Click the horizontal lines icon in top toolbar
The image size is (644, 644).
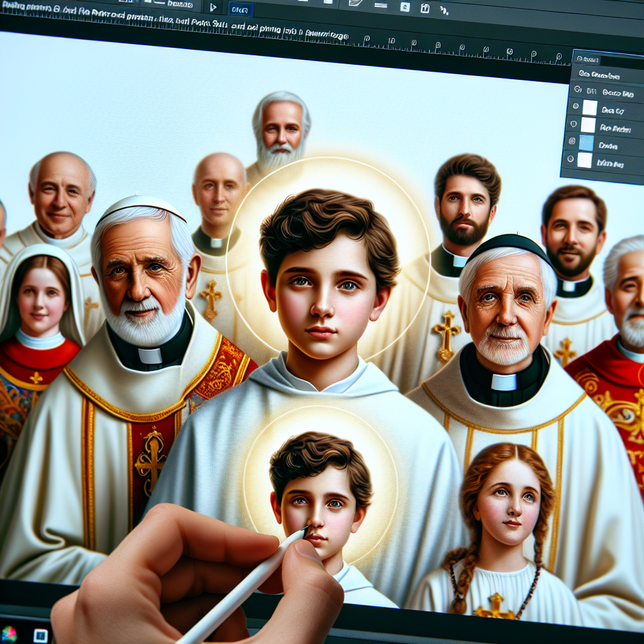(x=380, y=5)
